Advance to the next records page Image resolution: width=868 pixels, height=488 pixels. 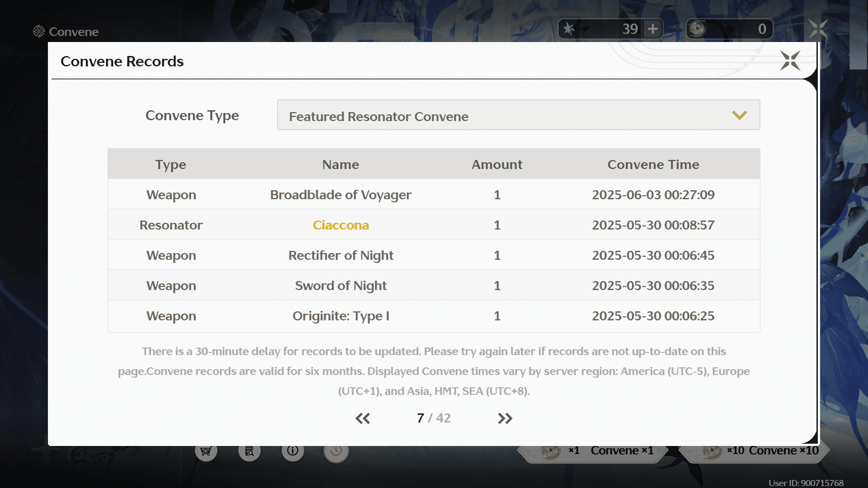pyautogui.click(x=505, y=418)
